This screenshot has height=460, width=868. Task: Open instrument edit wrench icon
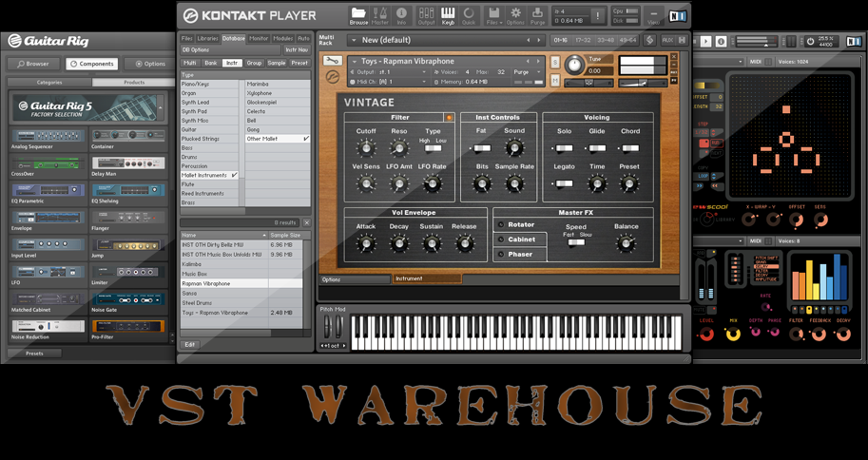click(x=332, y=61)
